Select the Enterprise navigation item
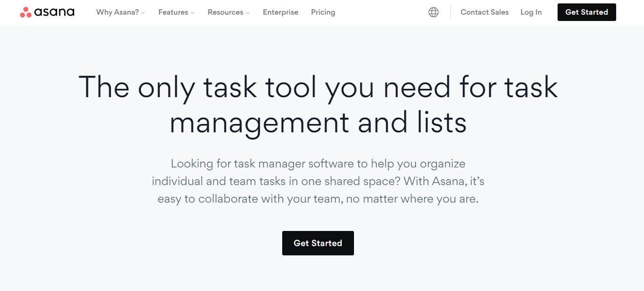The width and height of the screenshot is (644, 291). (x=280, y=12)
